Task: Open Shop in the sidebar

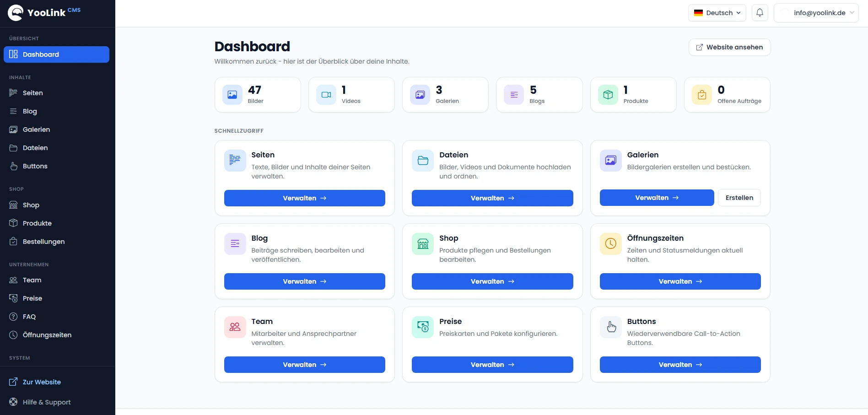Action: [x=56, y=205]
